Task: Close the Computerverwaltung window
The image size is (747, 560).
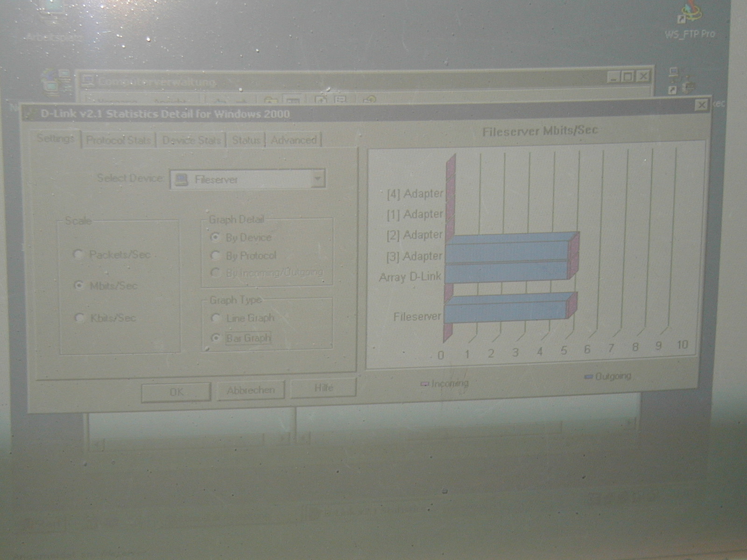Action: (643, 76)
